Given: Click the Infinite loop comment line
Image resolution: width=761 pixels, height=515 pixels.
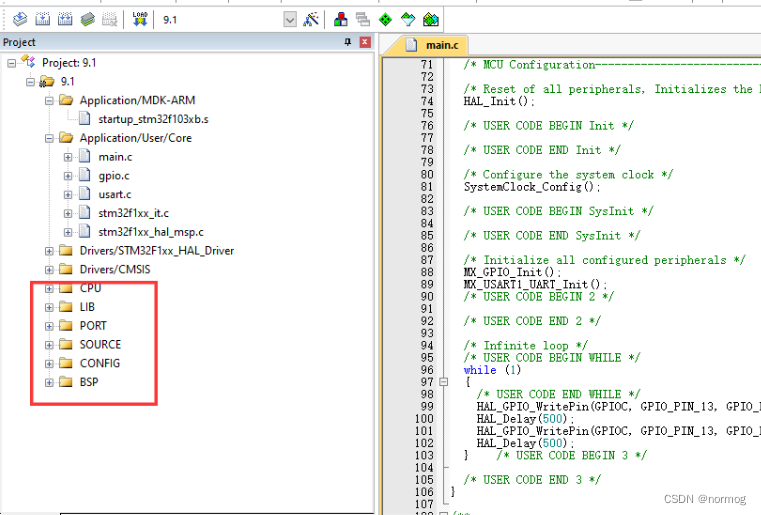Looking at the screenshot, I should (x=526, y=346).
